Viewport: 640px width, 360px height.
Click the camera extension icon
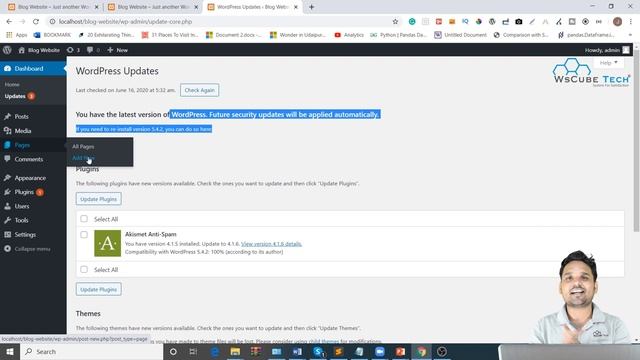coord(518,22)
